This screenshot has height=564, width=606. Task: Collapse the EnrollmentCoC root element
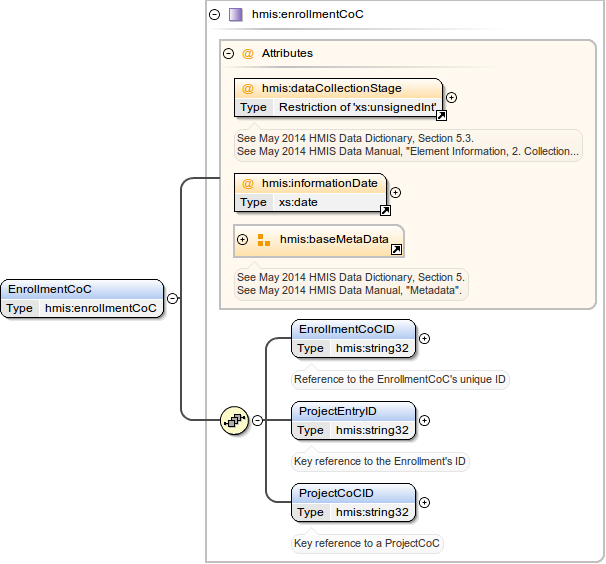pyautogui.click(x=173, y=298)
